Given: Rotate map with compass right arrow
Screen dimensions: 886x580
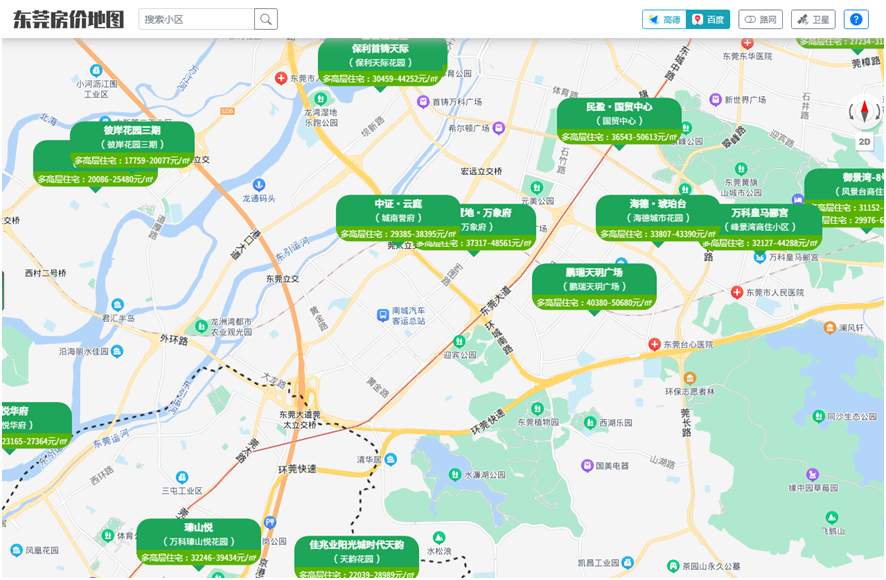Looking at the screenshot, I should (877, 113).
